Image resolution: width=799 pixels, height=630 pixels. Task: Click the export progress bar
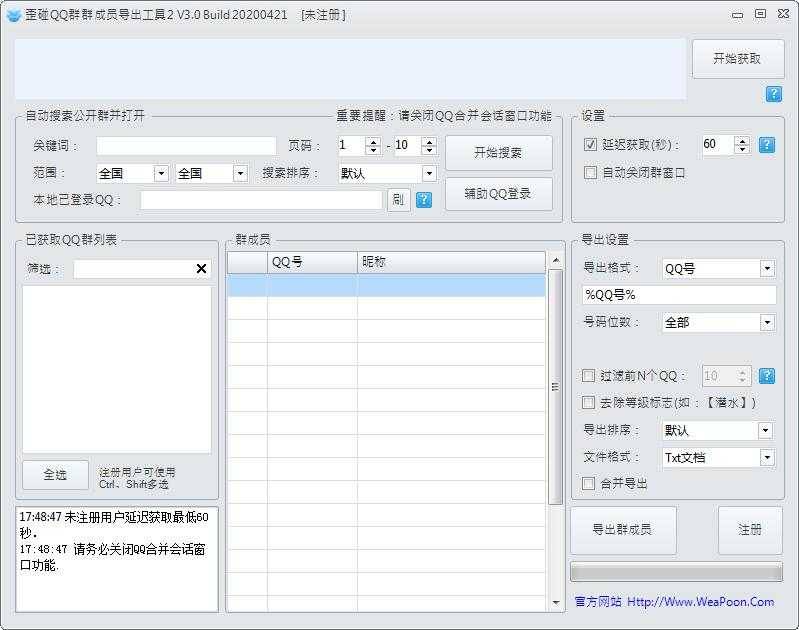676,572
